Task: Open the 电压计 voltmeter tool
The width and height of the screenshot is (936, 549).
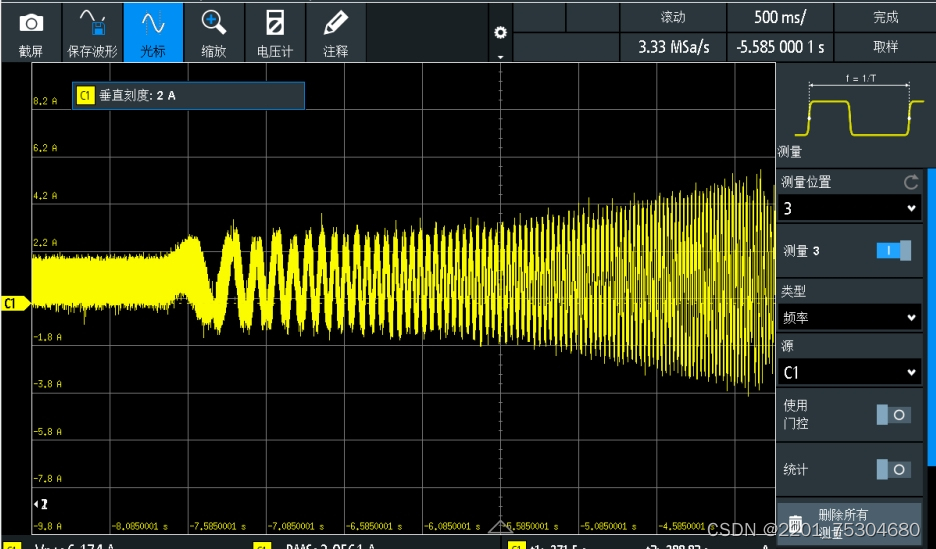Action: [x=275, y=23]
